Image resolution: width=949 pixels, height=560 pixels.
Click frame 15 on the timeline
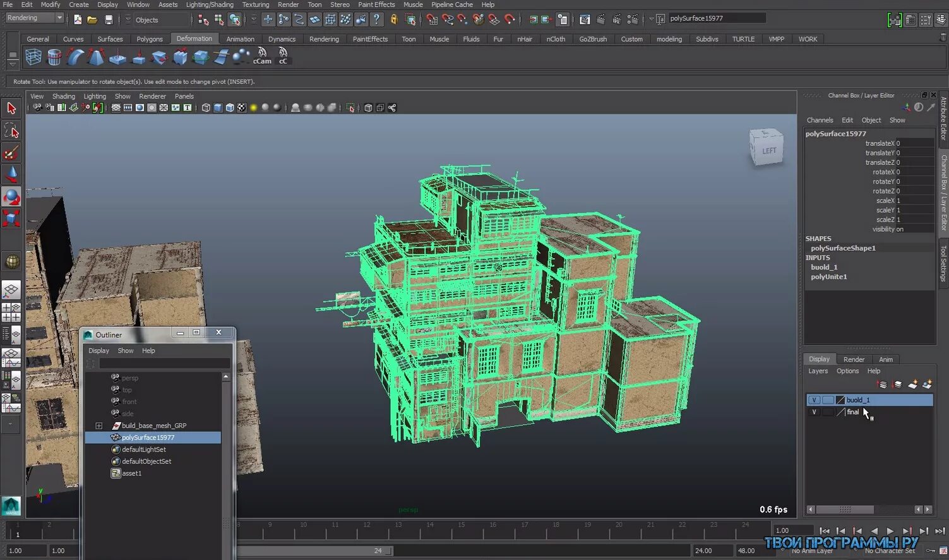point(462,530)
